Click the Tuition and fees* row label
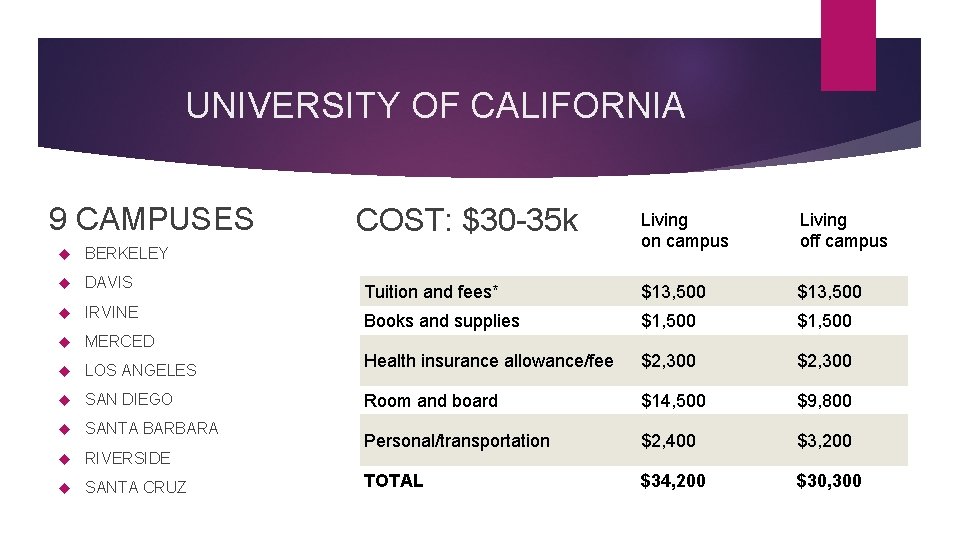Image resolution: width=960 pixels, height=540 pixels. [x=431, y=292]
